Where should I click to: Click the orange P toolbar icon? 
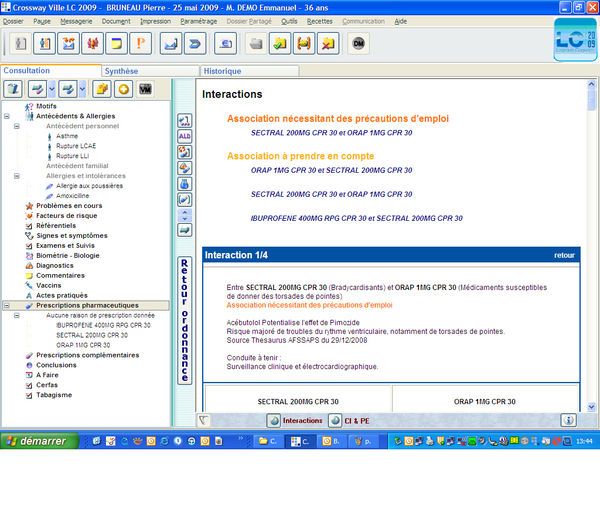(x=141, y=44)
